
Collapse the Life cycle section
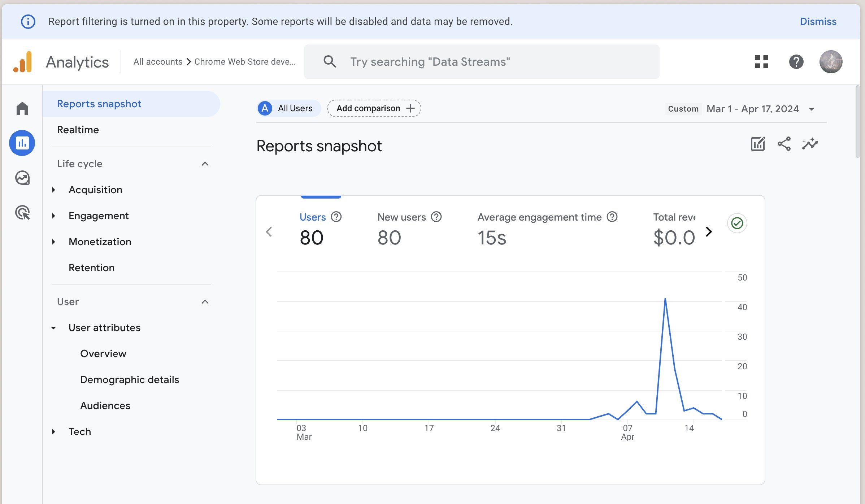point(205,164)
